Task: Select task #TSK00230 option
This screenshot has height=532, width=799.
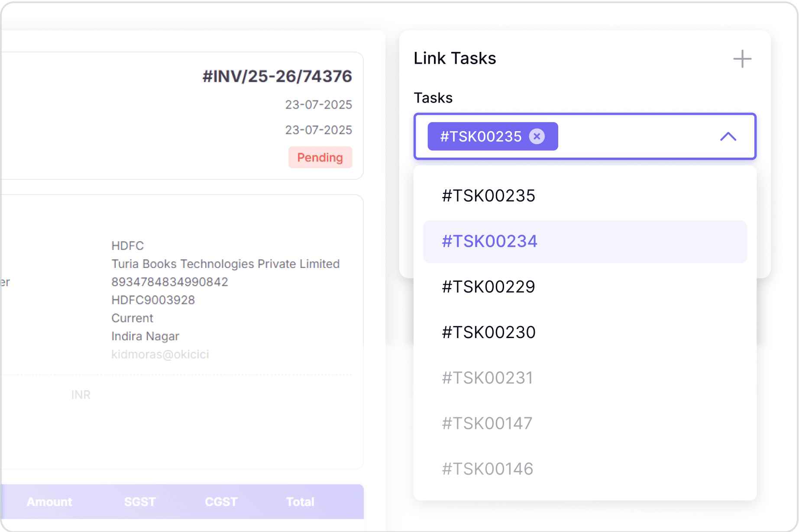Action: (488, 332)
